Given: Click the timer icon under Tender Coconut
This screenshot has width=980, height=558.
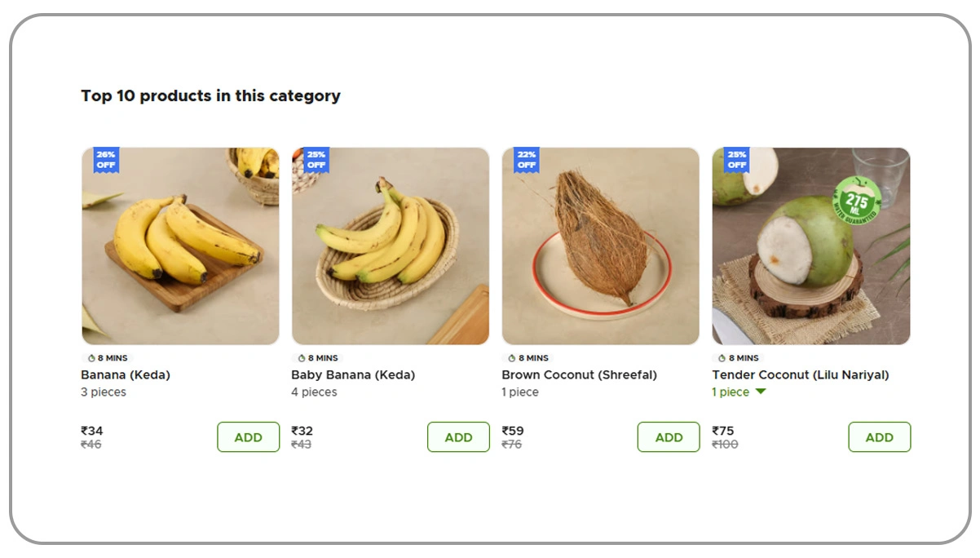Looking at the screenshot, I should [x=722, y=357].
